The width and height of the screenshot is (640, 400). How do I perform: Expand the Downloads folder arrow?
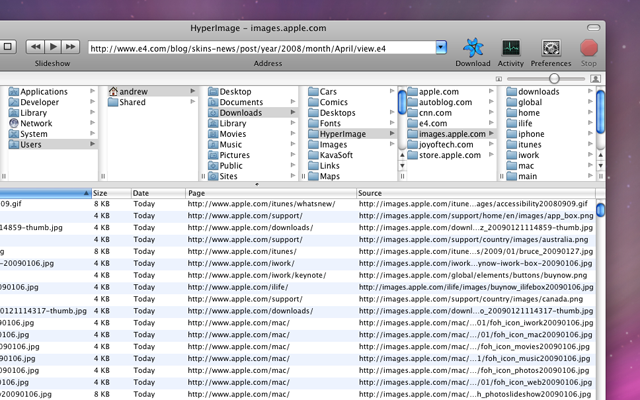click(292, 113)
